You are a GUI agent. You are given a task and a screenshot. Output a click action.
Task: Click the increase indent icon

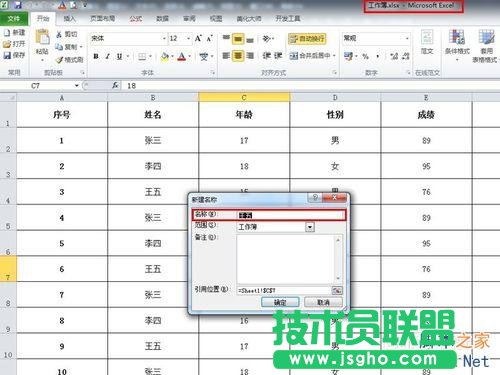tap(278, 56)
